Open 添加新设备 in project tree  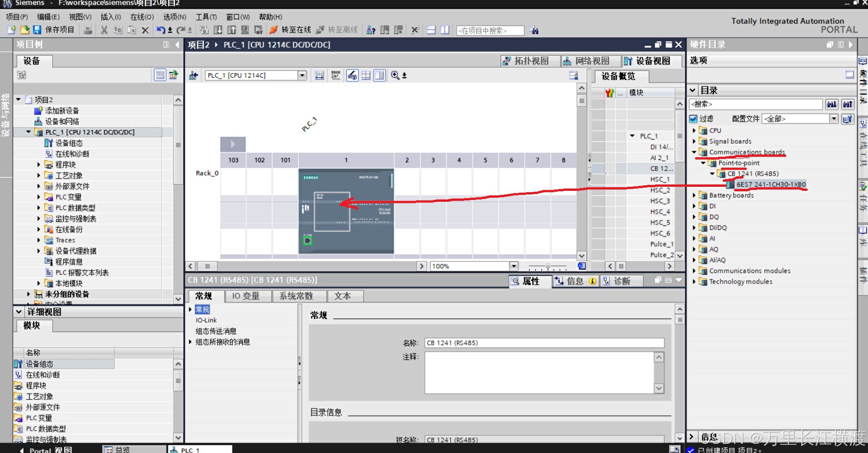pos(62,111)
